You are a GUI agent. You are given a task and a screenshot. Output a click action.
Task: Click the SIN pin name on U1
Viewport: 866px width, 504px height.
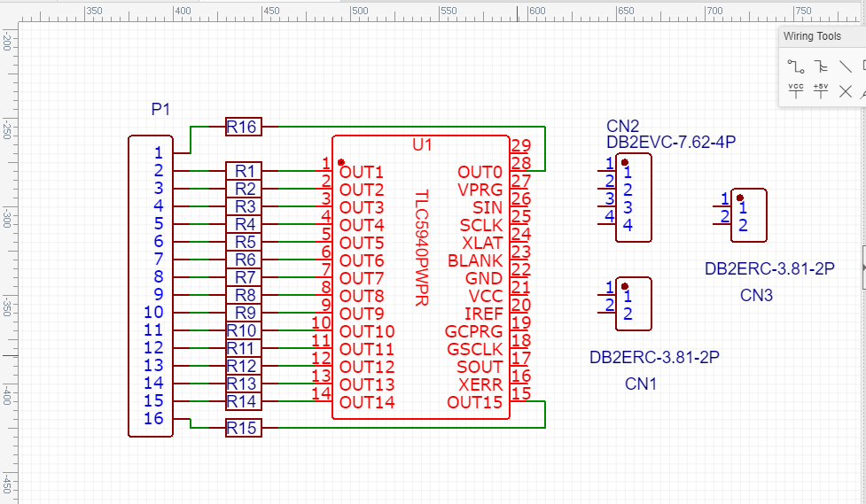pyautogui.click(x=488, y=207)
